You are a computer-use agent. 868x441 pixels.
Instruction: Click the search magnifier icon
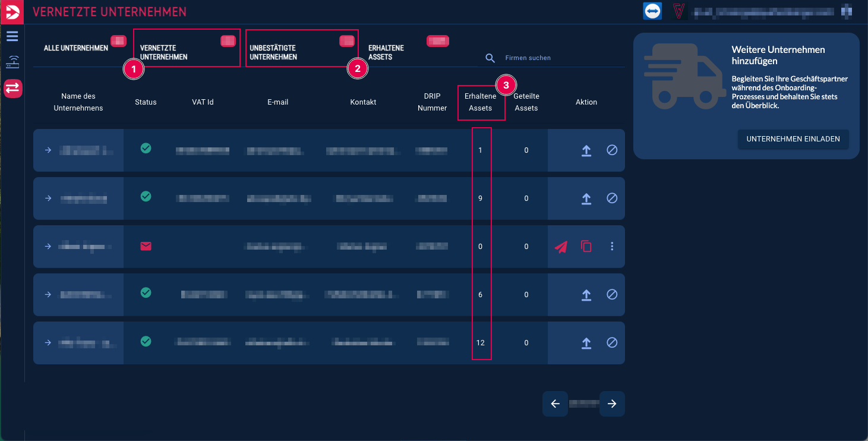point(490,58)
